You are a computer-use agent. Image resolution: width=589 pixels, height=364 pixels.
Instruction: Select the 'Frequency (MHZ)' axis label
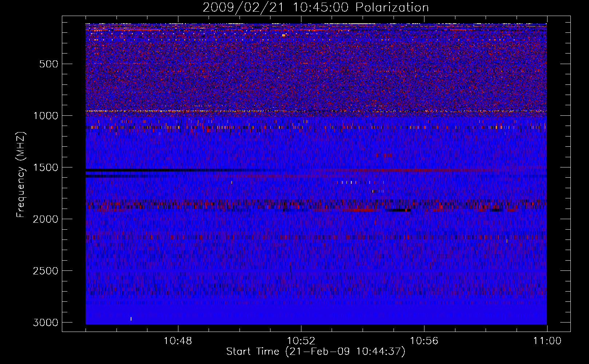click(21, 175)
